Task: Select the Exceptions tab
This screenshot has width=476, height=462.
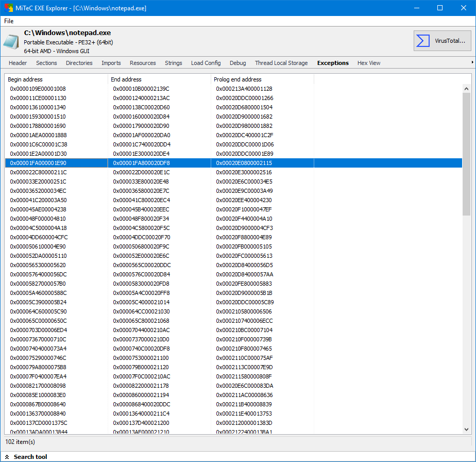Action: pos(333,63)
